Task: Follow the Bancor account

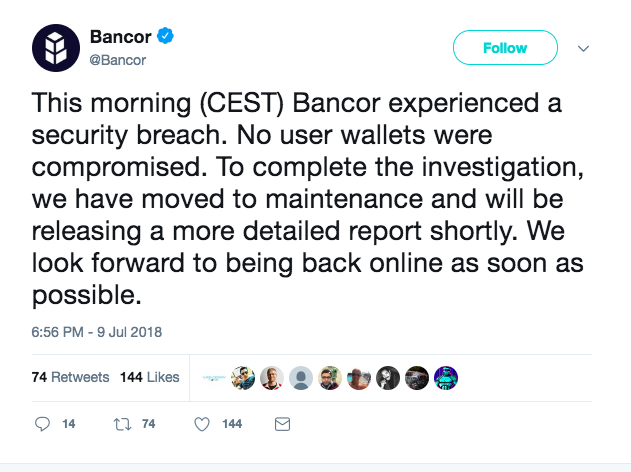Action: (505, 47)
